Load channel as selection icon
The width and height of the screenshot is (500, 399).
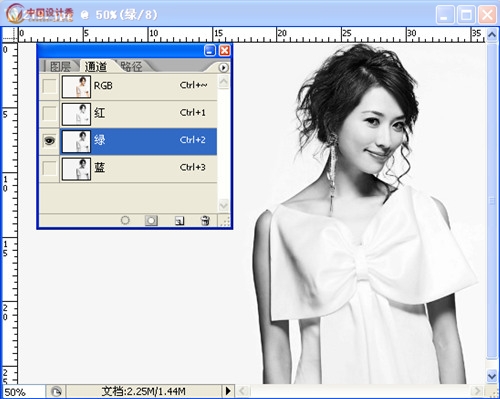click(125, 220)
